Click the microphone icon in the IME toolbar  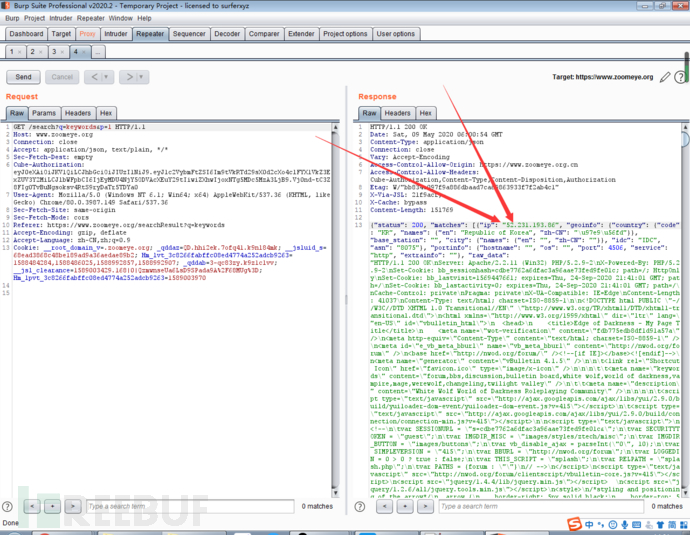click(624, 524)
